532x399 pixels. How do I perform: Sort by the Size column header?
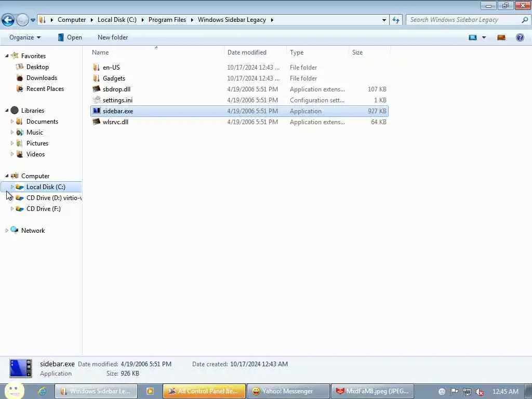pyautogui.click(x=370, y=52)
